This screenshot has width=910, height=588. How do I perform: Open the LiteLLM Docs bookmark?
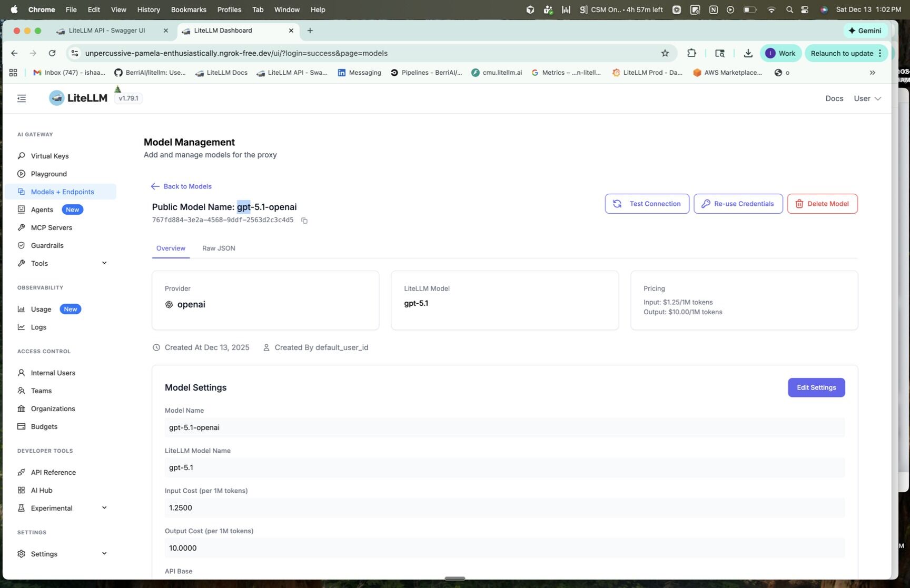[221, 73]
